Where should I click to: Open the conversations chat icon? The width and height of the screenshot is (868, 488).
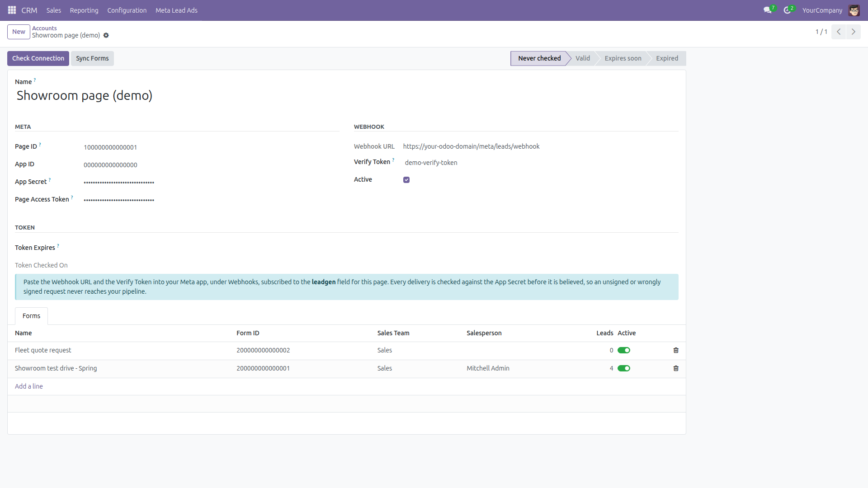[768, 10]
